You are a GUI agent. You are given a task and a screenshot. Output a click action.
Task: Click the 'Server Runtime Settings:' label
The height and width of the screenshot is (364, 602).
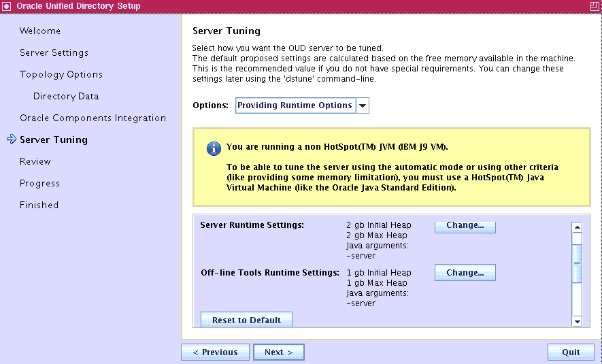[x=252, y=225]
